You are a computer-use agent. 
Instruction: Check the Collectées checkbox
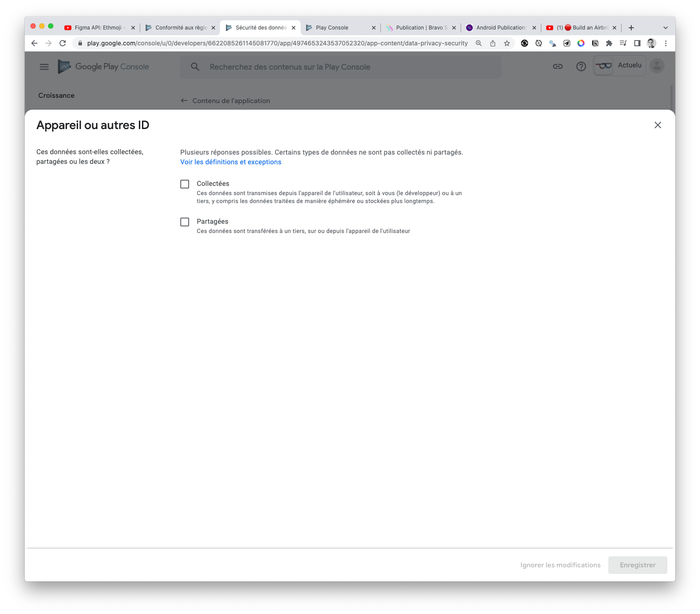coord(185,184)
